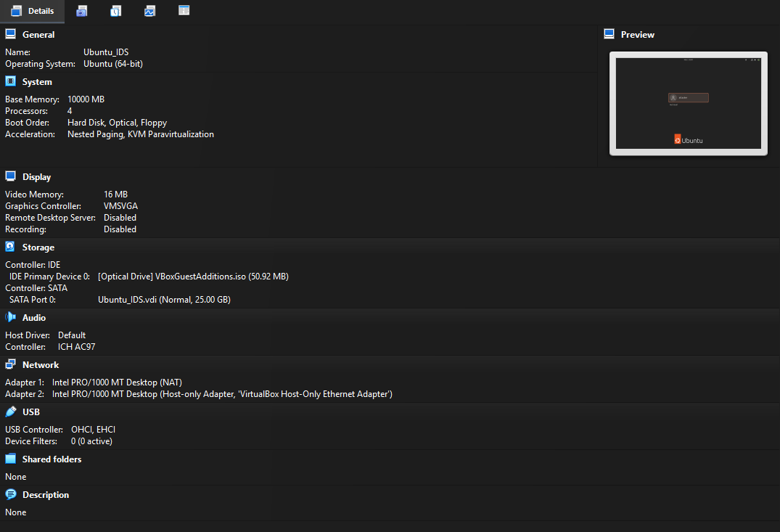Screen dimensions: 780x532
Task: Click the VM name value Ubuntu_IDS
Action: point(106,52)
